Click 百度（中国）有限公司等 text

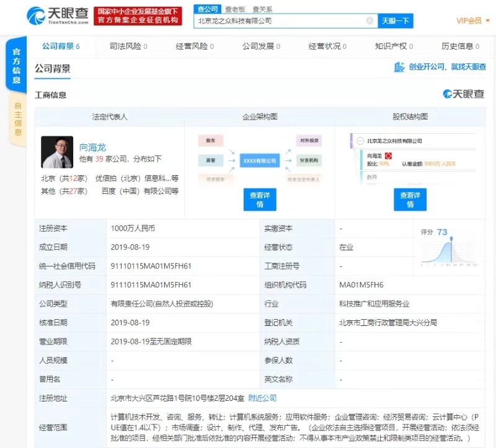pyautogui.click(x=140, y=191)
